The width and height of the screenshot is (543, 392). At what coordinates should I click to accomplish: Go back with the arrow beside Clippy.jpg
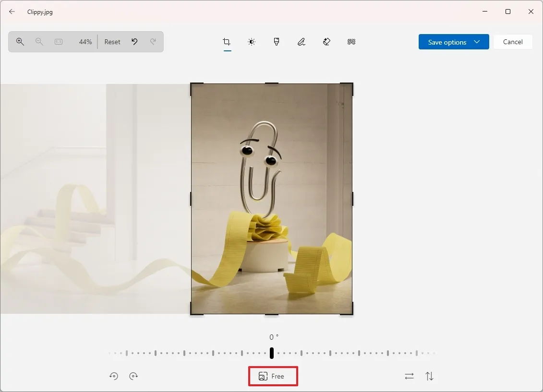click(x=12, y=12)
